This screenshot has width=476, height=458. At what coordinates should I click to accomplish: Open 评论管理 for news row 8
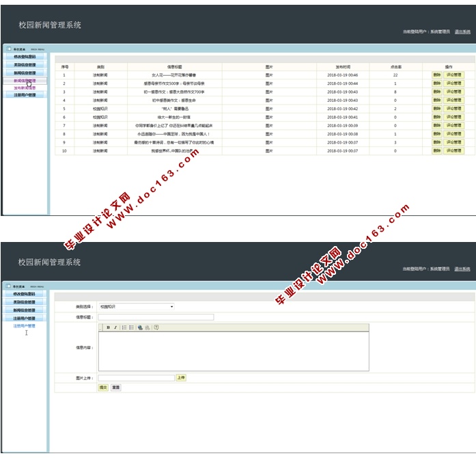(x=454, y=134)
